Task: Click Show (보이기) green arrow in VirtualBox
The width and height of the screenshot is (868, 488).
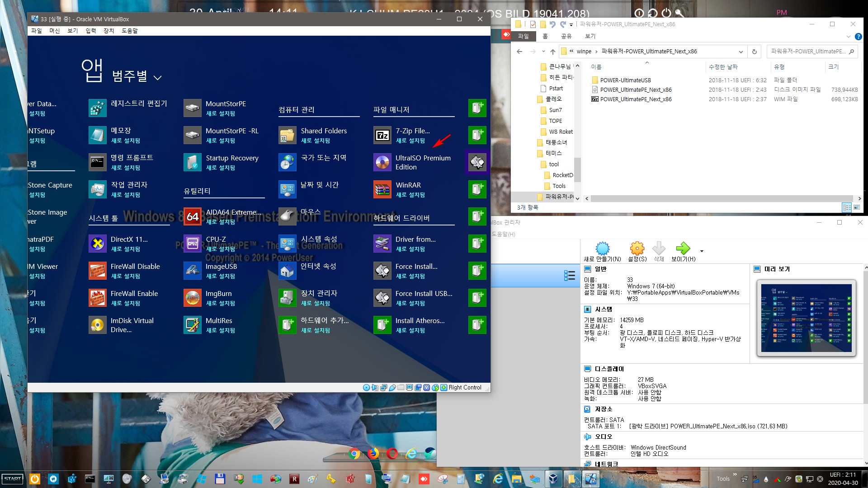Action: 683,251
